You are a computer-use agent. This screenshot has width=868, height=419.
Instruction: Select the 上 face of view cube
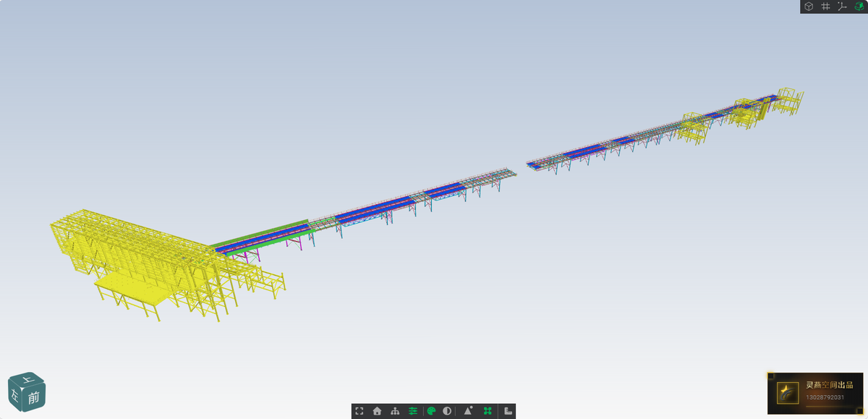pos(28,378)
